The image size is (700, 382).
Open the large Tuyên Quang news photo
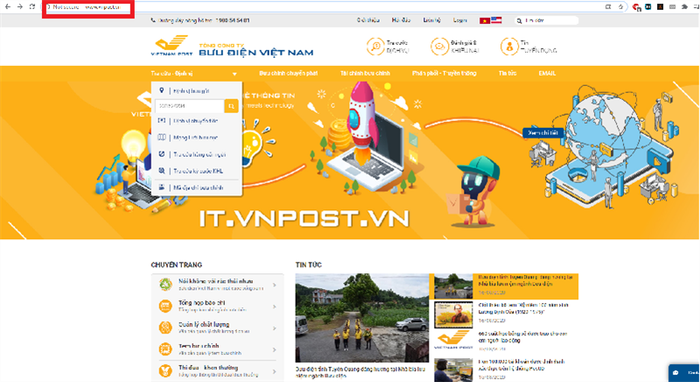(x=362, y=318)
